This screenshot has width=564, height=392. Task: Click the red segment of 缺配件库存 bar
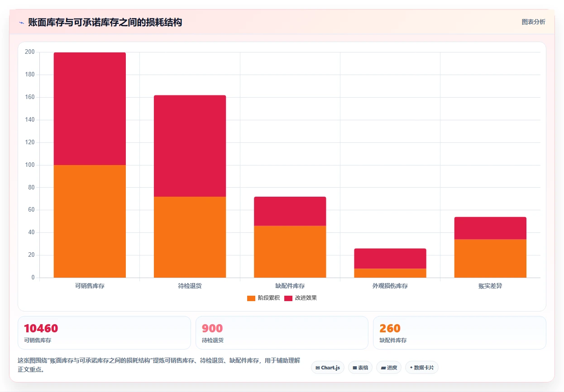[290, 211]
